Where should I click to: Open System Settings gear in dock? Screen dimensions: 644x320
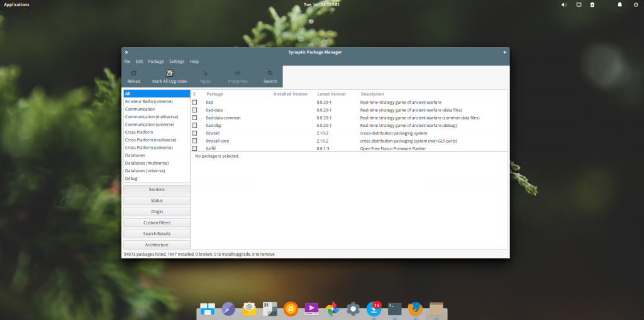tap(353, 309)
